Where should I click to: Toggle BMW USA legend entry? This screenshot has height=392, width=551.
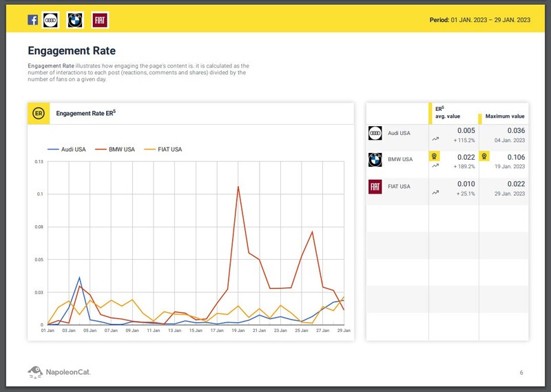[115, 149]
